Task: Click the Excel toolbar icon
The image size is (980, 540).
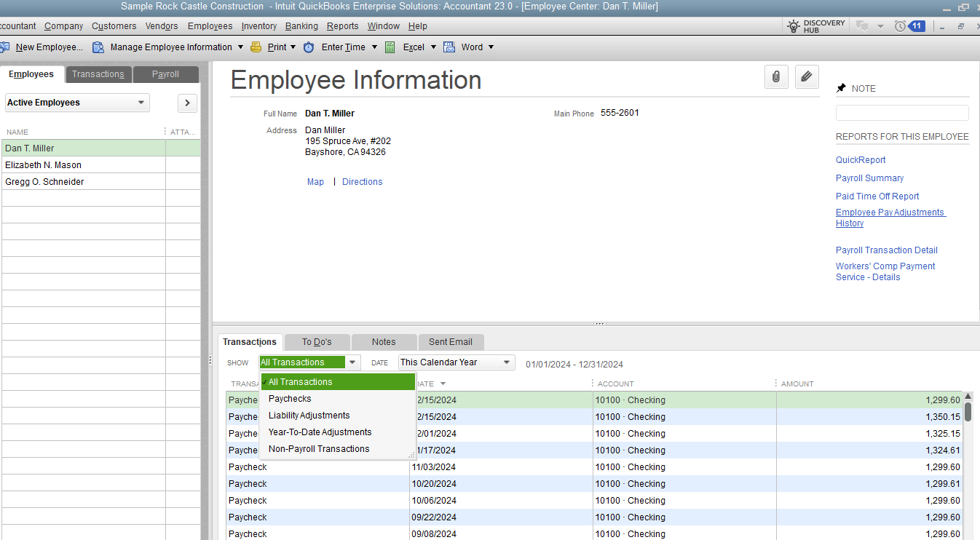Action: (390, 47)
